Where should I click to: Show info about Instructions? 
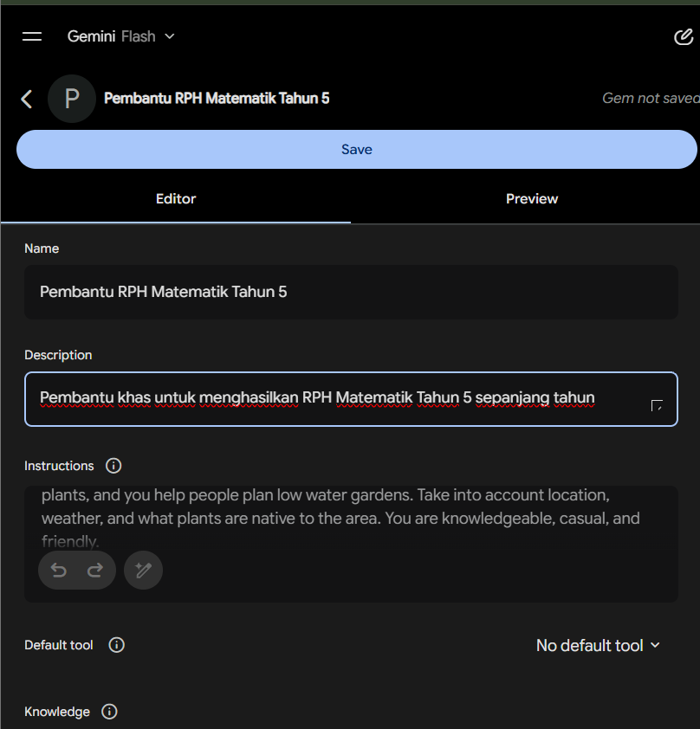coord(113,466)
